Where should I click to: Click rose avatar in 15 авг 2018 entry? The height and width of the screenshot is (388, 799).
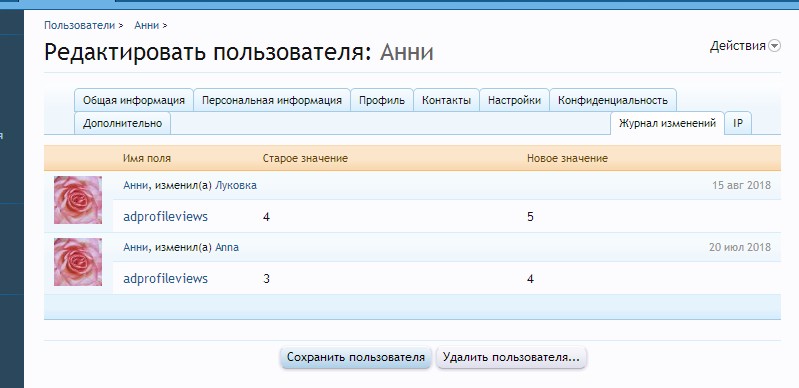(x=78, y=200)
